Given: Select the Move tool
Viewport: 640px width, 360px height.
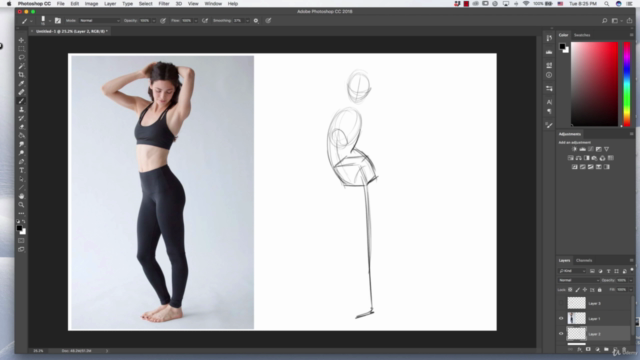Looking at the screenshot, I should 21,40.
